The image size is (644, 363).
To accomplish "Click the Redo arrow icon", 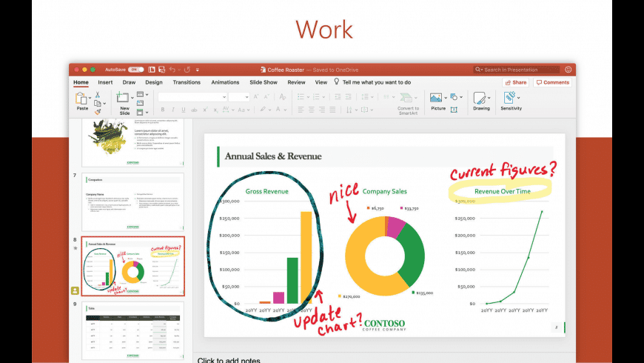I will coord(187,70).
